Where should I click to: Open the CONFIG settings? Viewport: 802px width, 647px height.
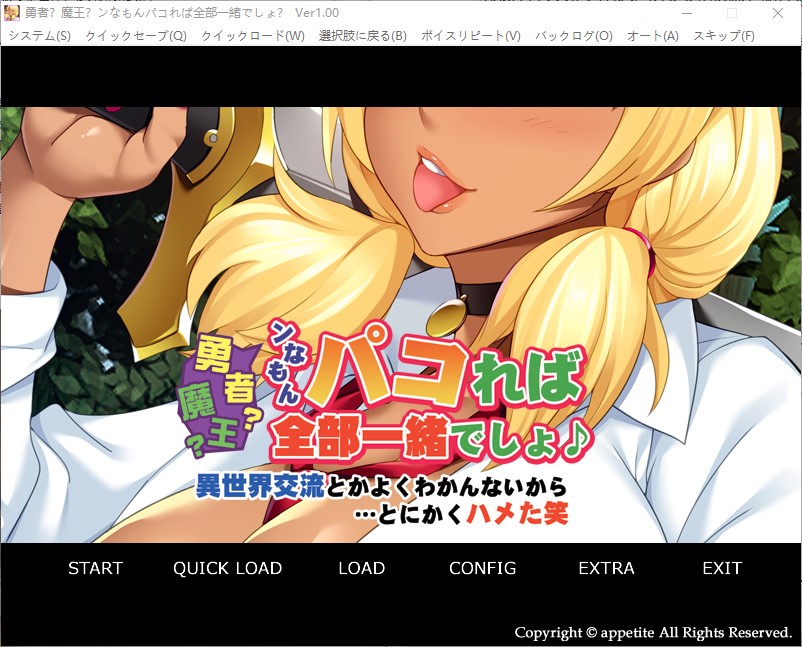(482, 568)
